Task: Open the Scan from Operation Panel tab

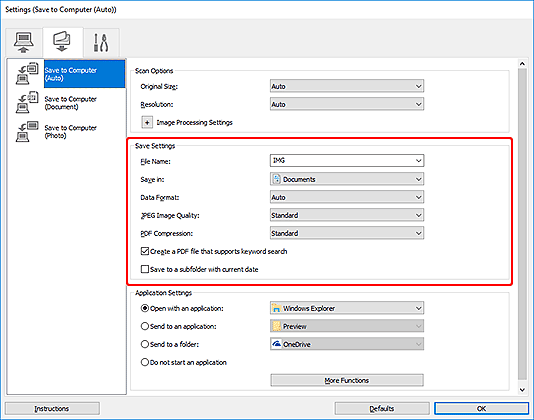Action: 62,42
